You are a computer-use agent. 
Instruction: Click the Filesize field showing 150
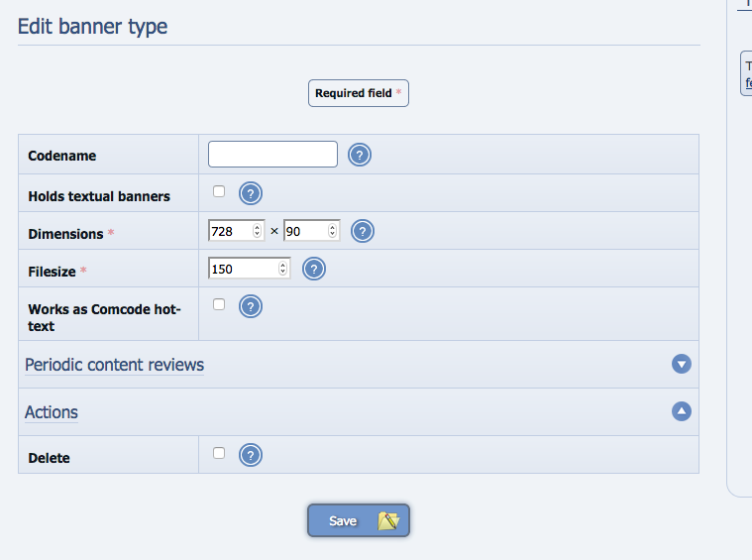[x=243, y=269]
